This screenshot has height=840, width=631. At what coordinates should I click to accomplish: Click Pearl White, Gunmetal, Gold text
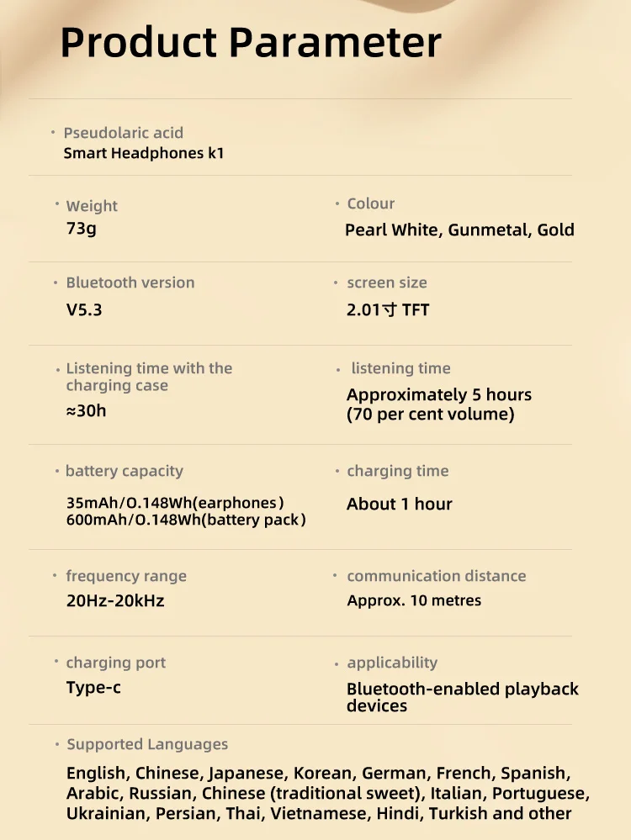[460, 230]
